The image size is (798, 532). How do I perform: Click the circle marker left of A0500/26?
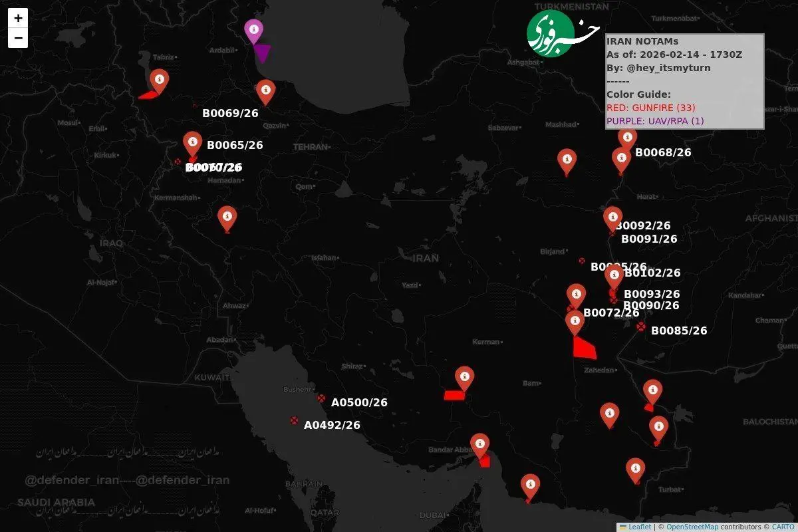click(321, 398)
